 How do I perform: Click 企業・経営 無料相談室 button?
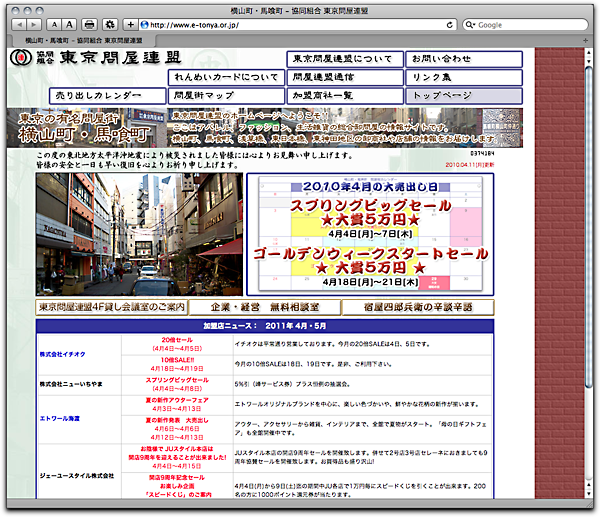click(265, 307)
